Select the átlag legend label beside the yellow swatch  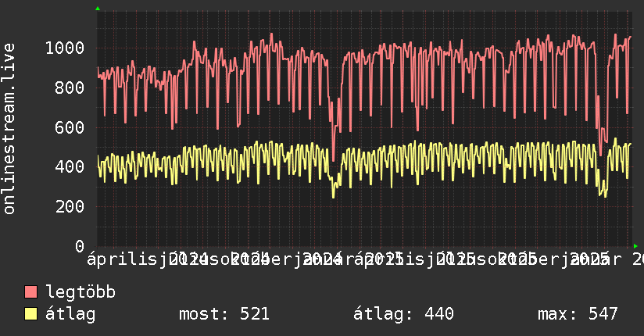[x=70, y=314]
